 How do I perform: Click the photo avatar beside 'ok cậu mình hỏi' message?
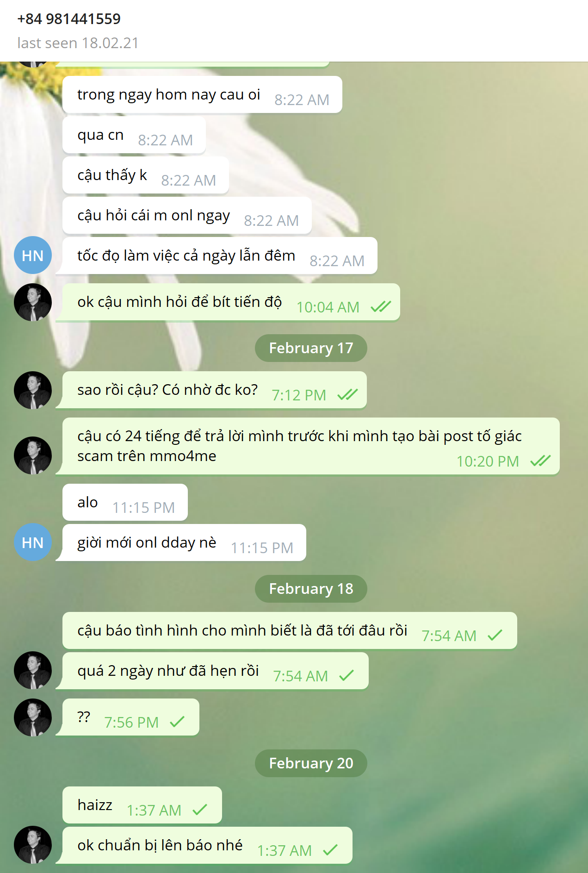click(x=32, y=302)
